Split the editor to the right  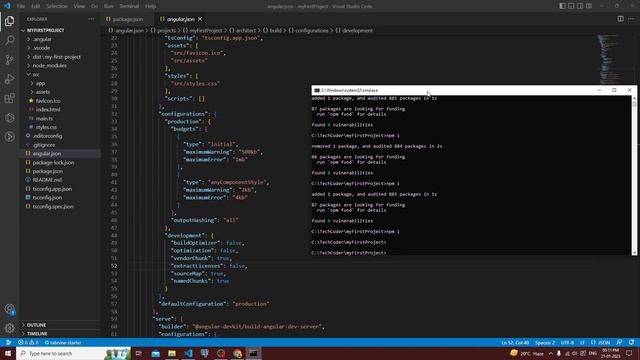click(620, 19)
